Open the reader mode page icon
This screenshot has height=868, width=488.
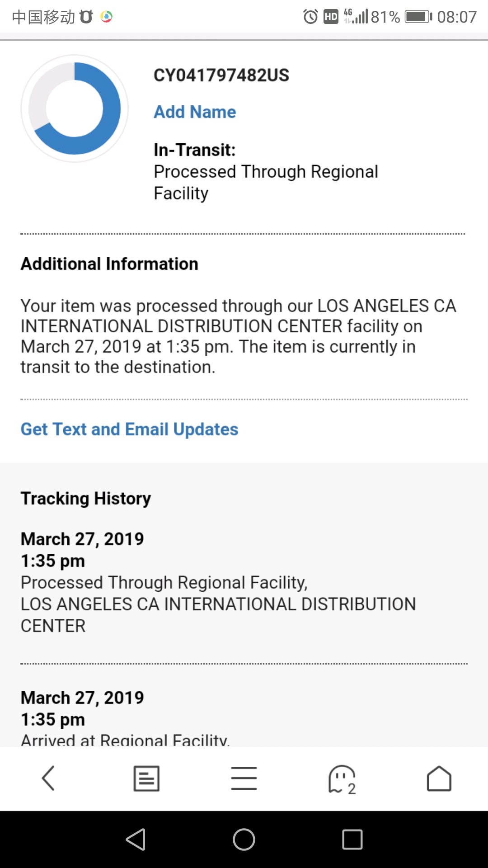point(146,778)
